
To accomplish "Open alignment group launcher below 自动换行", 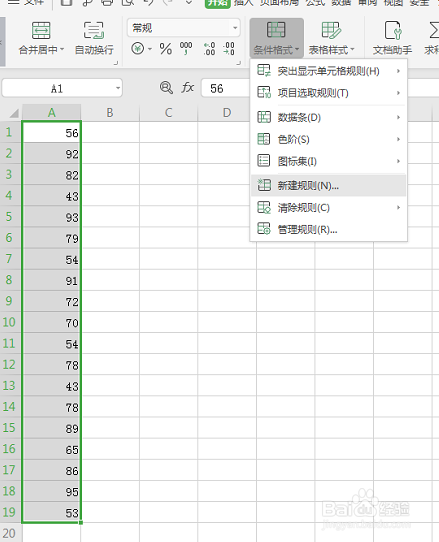I will [x=116, y=63].
